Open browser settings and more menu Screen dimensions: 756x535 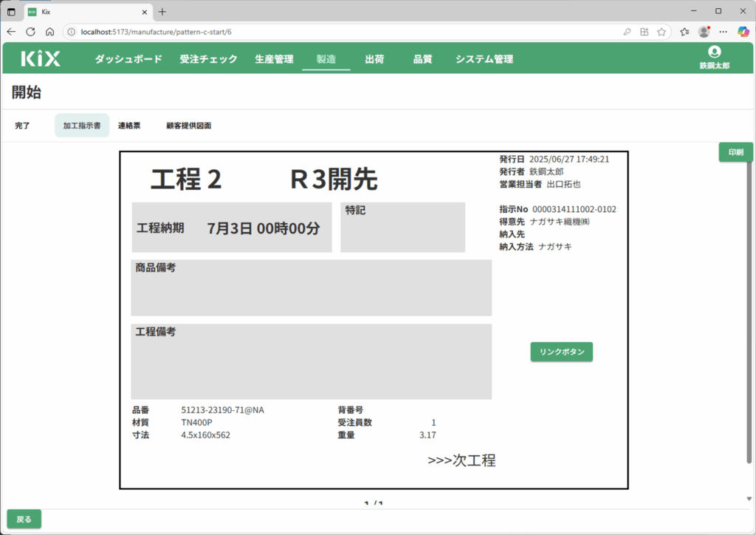(x=724, y=32)
